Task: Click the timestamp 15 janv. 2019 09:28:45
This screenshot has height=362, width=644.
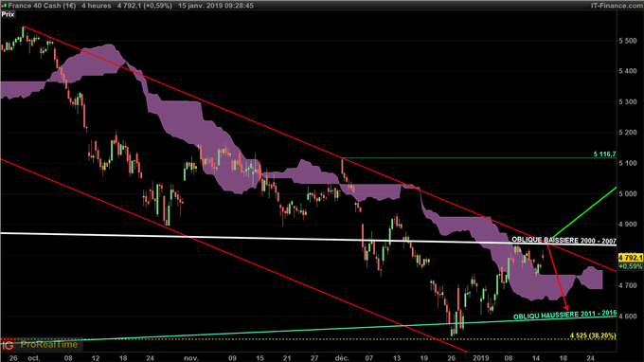Action: click(216, 6)
